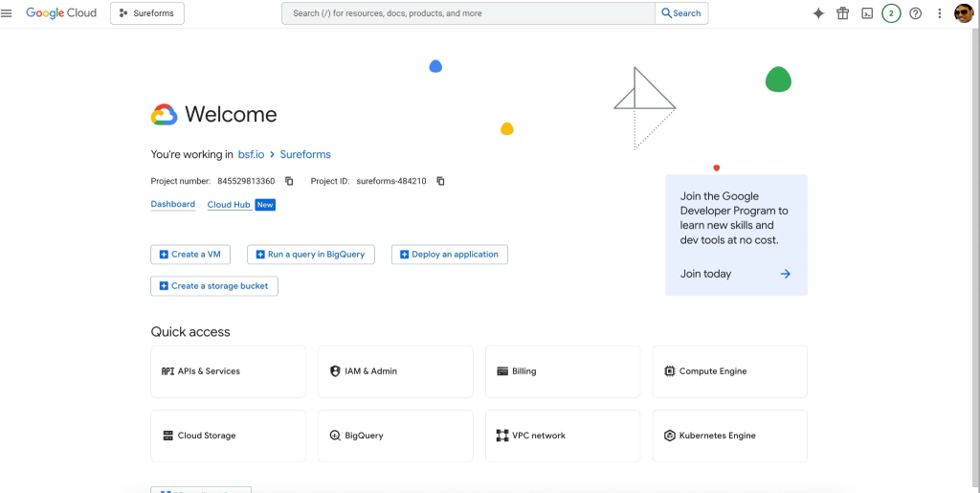Activate Cloud Shell terminal icon
This screenshot has height=493, width=980.
point(867,13)
